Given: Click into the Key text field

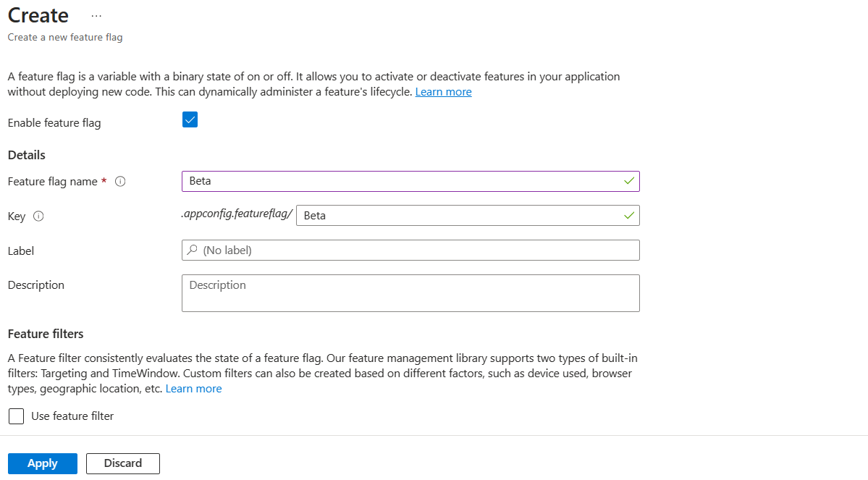Looking at the screenshot, I should point(460,216).
